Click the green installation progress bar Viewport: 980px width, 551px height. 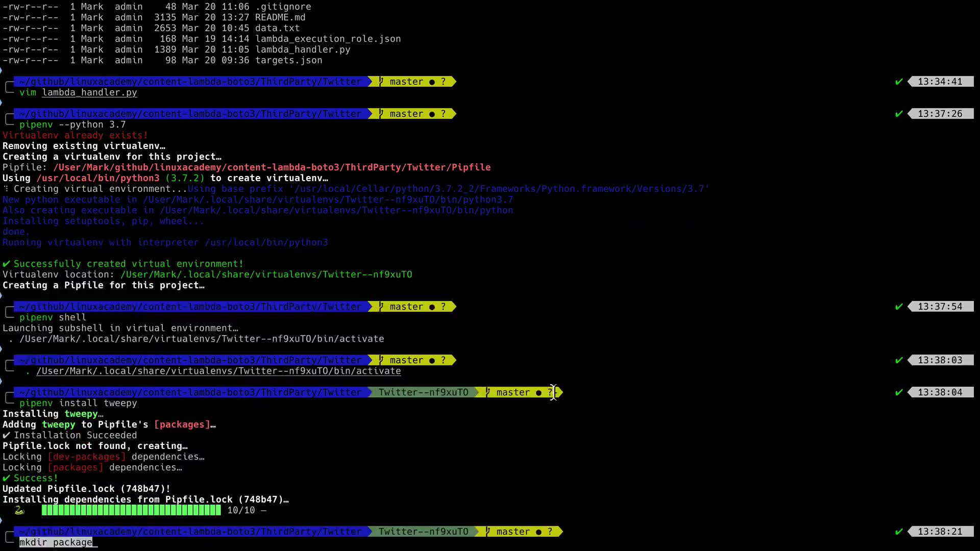click(131, 510)
